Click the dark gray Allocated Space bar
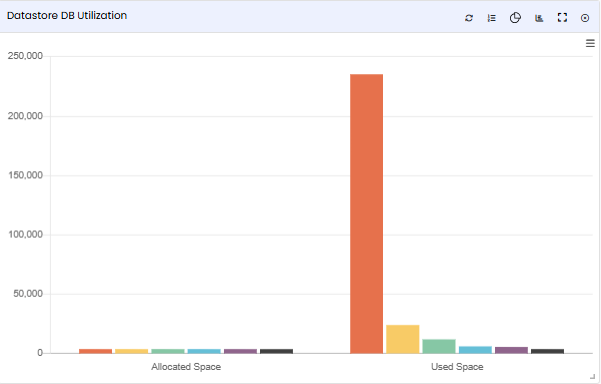601x384 pixels. pos(276,351)
